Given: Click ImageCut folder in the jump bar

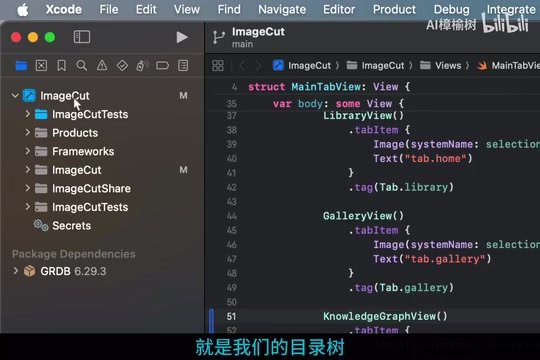Looking at the screenshot, I should (375, 65).
